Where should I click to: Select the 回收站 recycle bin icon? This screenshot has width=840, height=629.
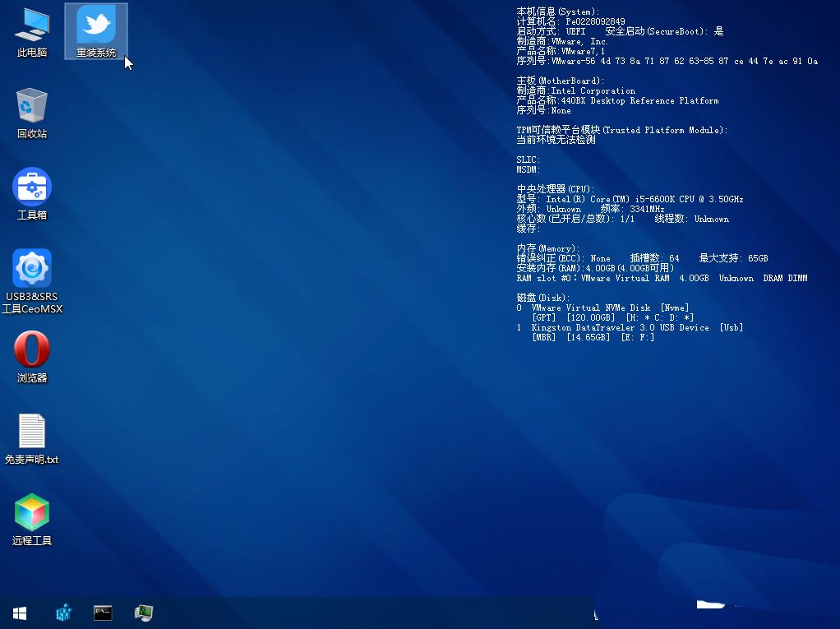click(32, 113)
